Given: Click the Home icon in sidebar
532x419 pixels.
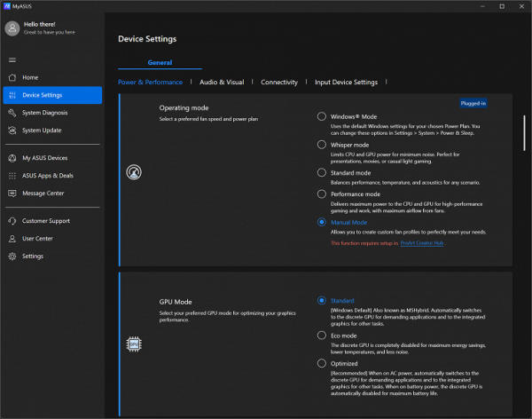Looking at the screenshot, I should tap(12, 77).
